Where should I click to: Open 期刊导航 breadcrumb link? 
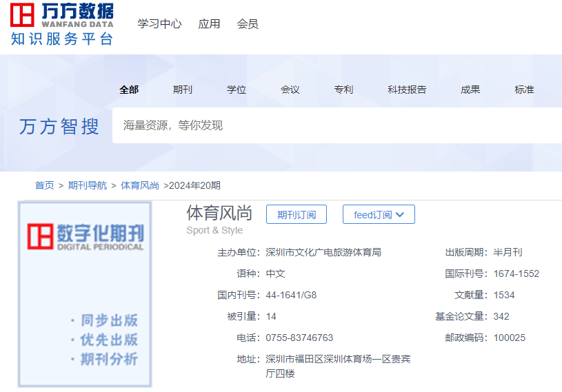(x=88, y=185)
